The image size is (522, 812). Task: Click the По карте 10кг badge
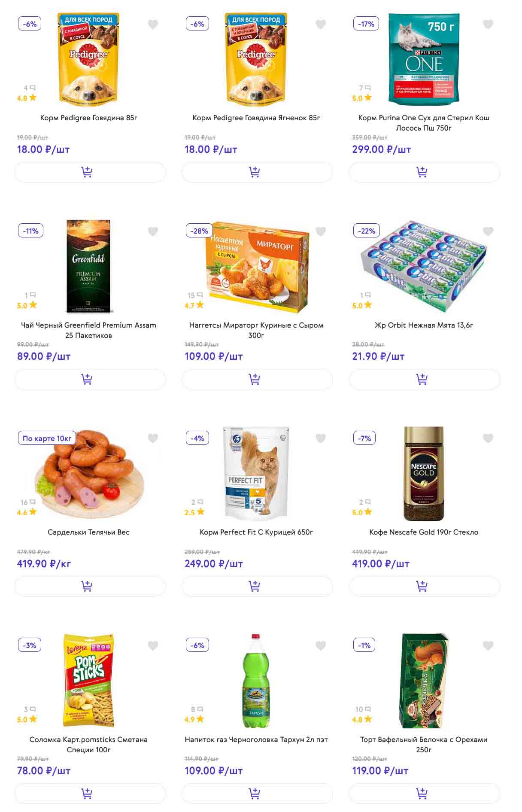coord(47,438)
